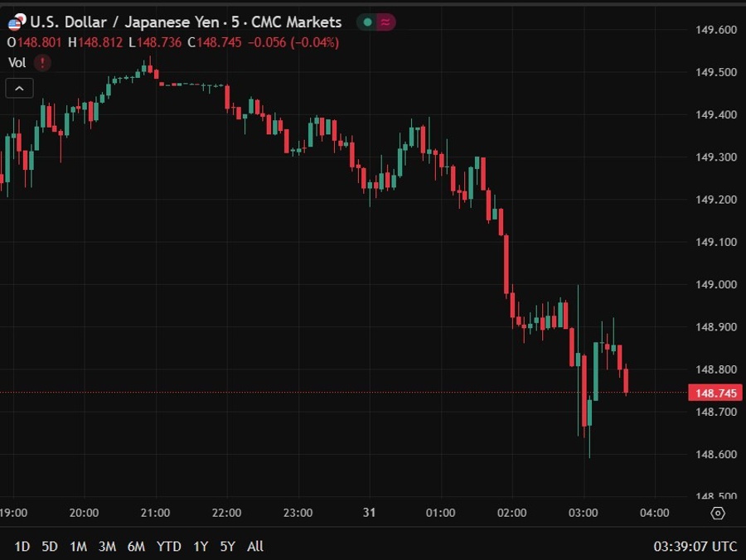Select the 5Y time range

pyautogui.click(x=227, y=546)
